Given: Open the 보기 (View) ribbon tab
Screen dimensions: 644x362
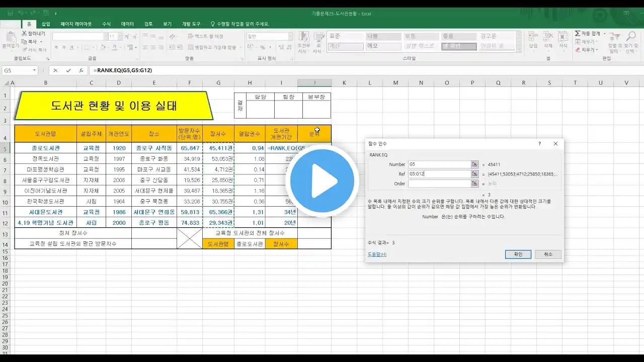Looking at the screenshot, I should click(168, 24).
